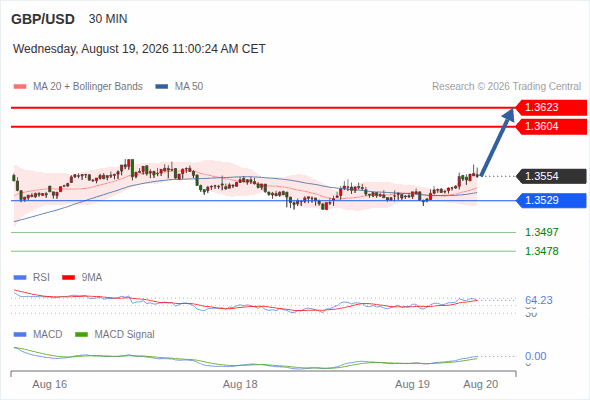This screenshot has height=400, width=590.
Task: Select the 1.3529 pivot price tag
Action: pos(551,200)
